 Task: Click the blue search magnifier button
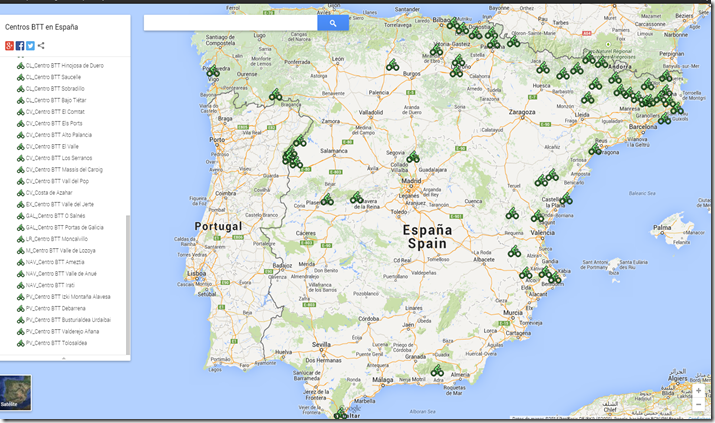[333, 23]
